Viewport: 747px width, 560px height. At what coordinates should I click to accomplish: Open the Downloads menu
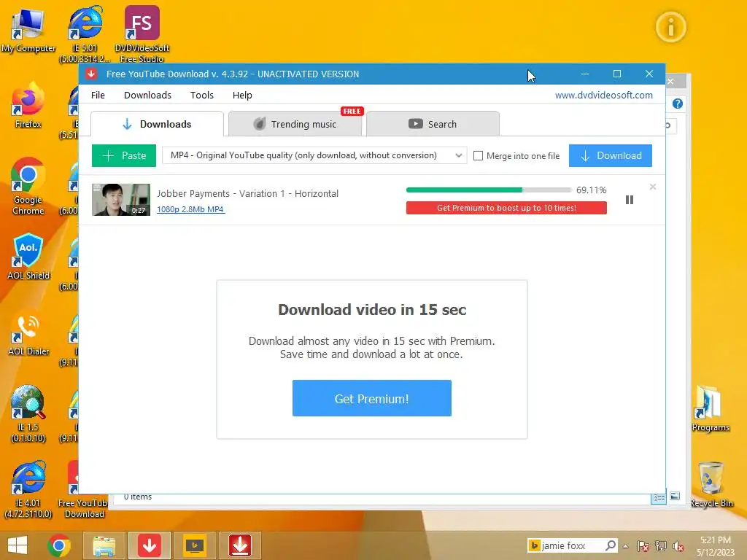pyautogui.click(x=147, y=96)
